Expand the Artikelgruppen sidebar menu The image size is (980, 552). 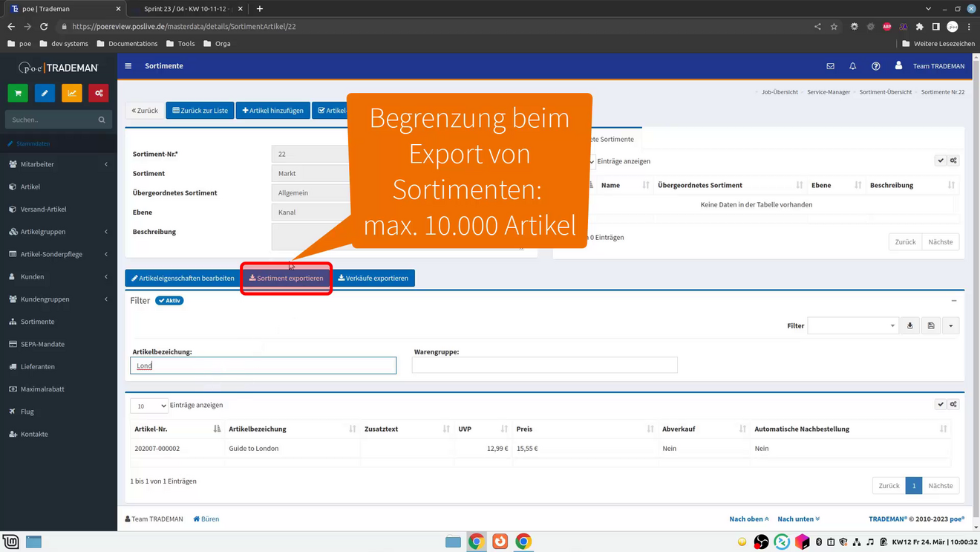coord(58,232)
